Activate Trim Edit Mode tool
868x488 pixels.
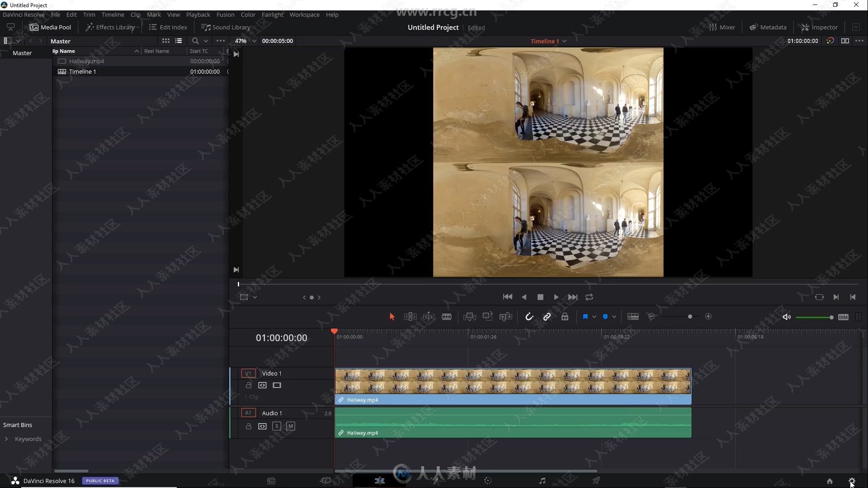point(410,317)
